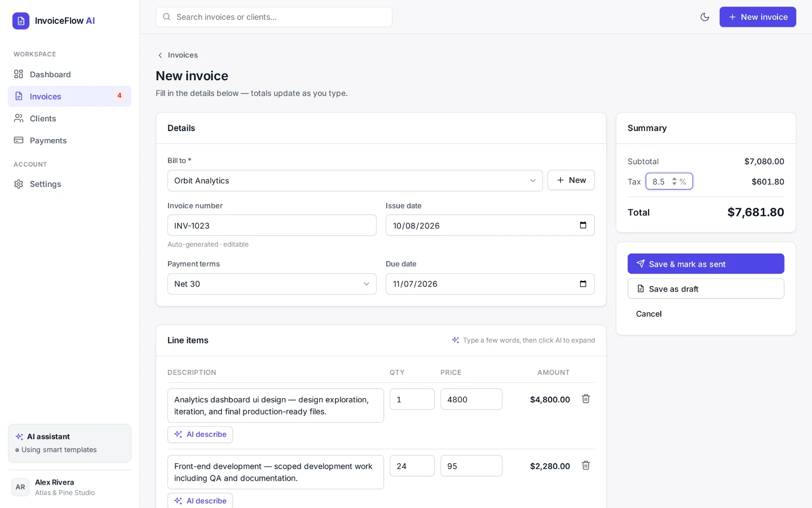The width and height of the screenshot is (812, 508).
Task: Edit the Front-end development description text
Action: (276, 472)
